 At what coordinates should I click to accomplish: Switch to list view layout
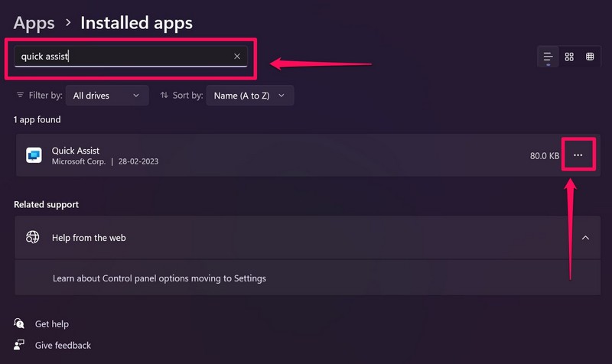548,57
